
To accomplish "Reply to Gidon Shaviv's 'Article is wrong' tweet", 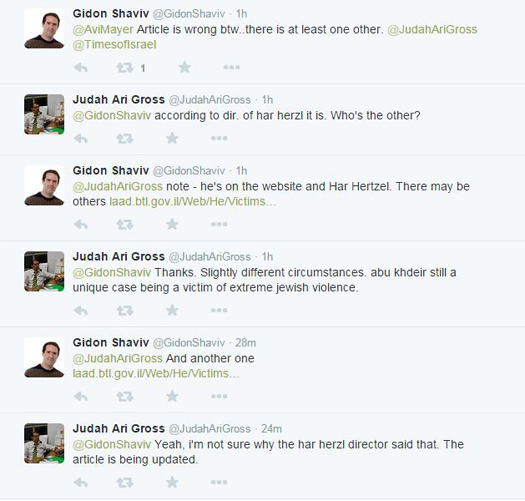I will pyautogui.click(x=81, y=68).
